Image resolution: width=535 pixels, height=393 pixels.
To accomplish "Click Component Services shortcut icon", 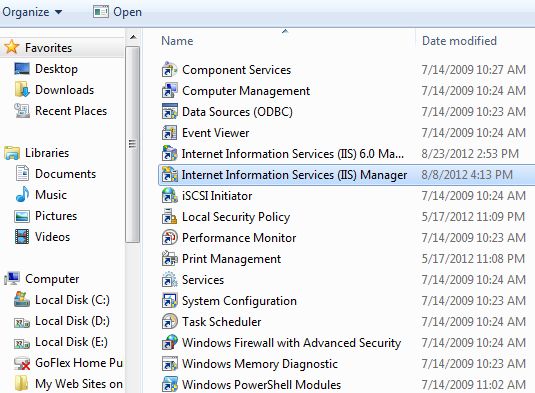I will tap(170, 70).
